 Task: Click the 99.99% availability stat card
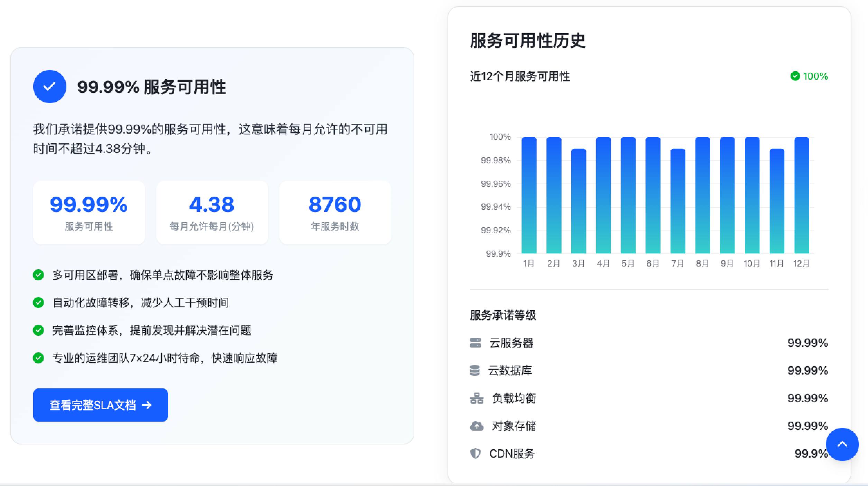89,212
